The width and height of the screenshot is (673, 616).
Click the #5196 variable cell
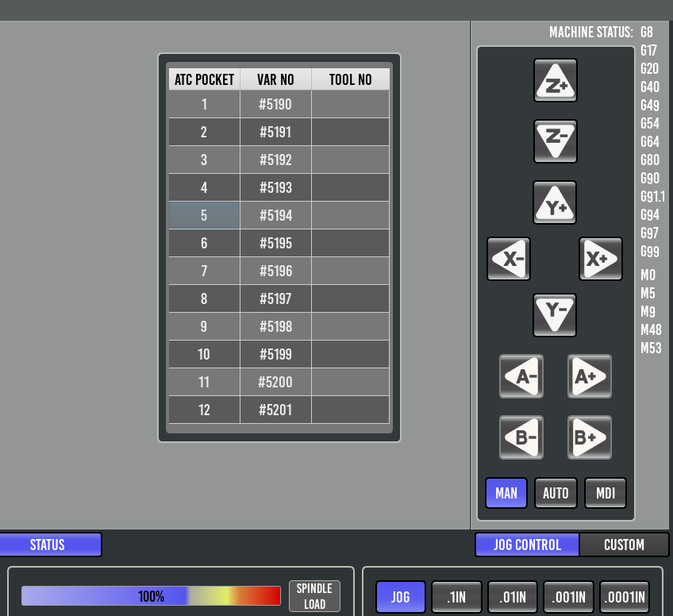(x=275, y=271)
